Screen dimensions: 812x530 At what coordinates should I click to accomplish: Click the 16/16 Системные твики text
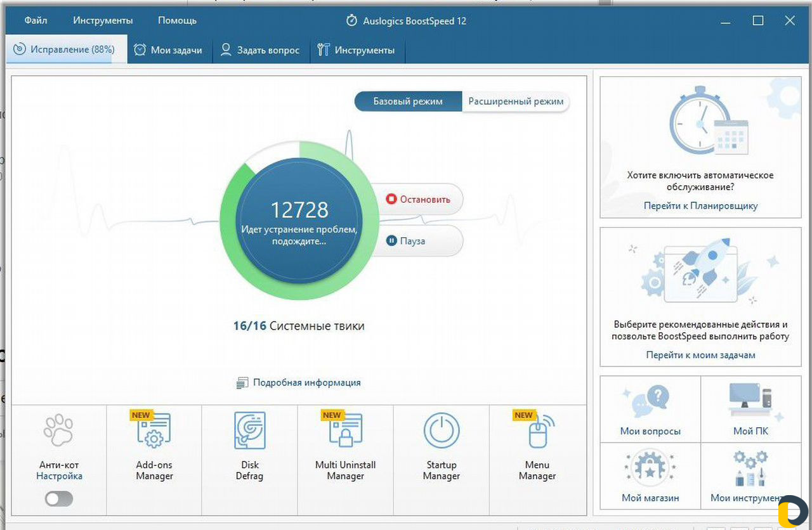coord(299,326)
